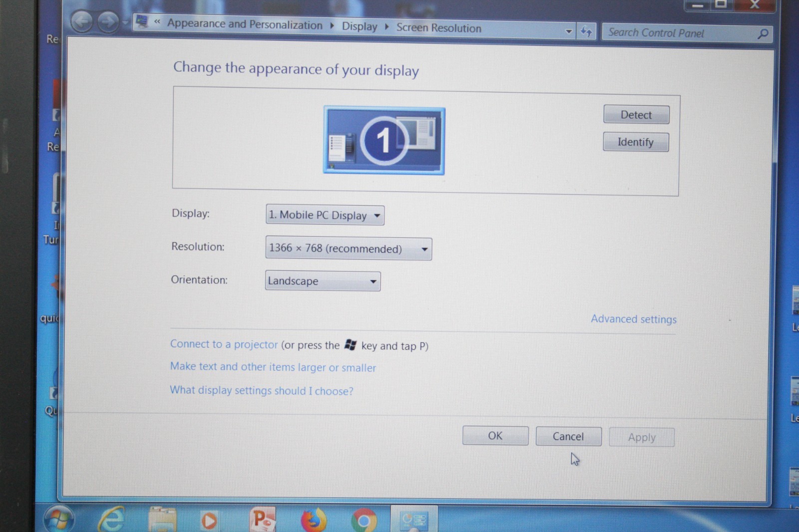Click the double chevron in address bar
Image resolution: width=799 pixels, height=532 pixels.
click(157, 21)
